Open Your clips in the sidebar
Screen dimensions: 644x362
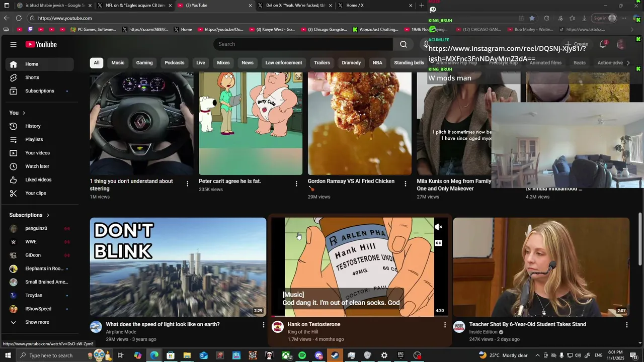(x=39, y=193)
